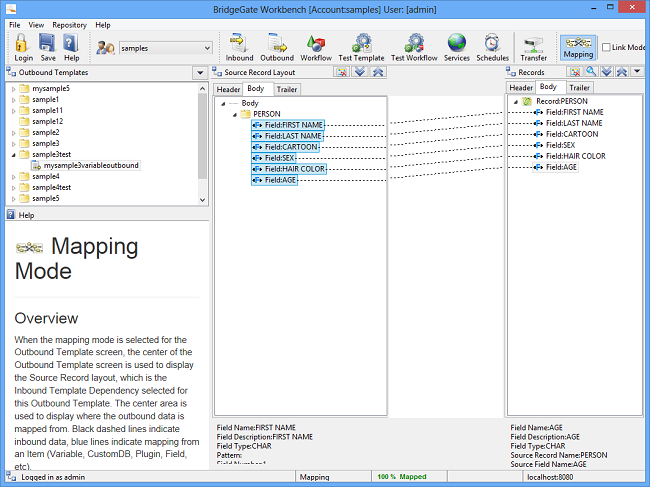This screenshot has height=487, width=650.
Task: Expand the sample4test folder
Action: (14, 188)
